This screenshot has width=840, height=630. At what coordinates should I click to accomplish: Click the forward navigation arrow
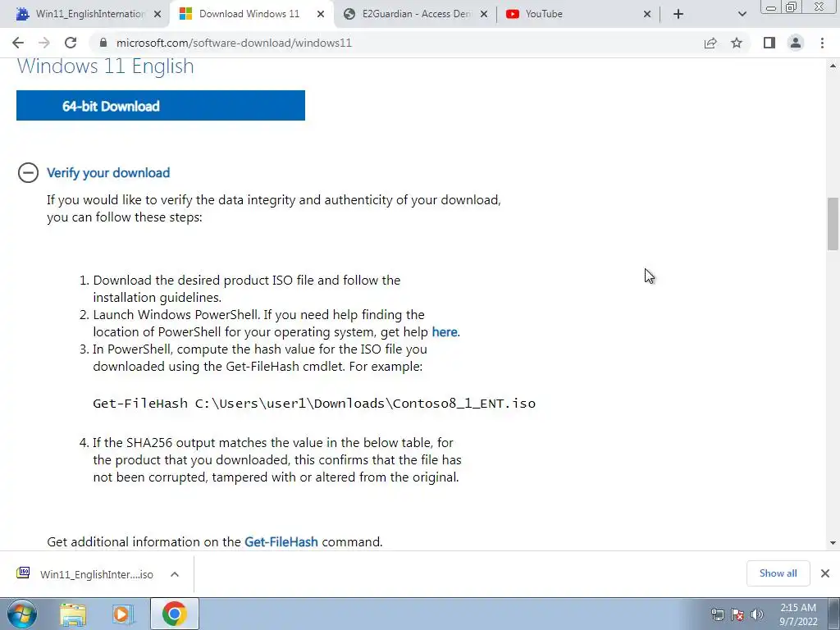(44, 43)
